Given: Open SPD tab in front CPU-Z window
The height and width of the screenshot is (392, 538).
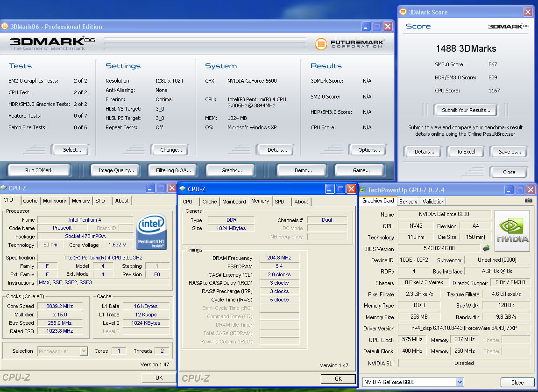Looking at the screenshot, I should click(279, 202).
